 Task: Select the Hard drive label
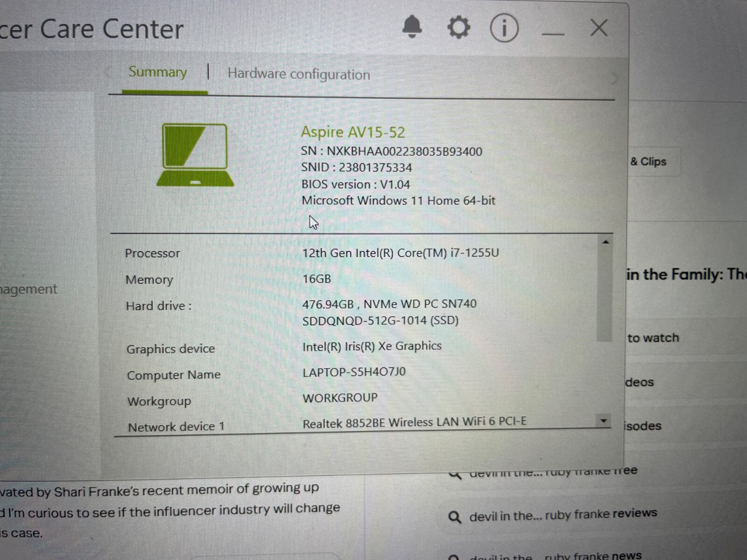[159, 306]
